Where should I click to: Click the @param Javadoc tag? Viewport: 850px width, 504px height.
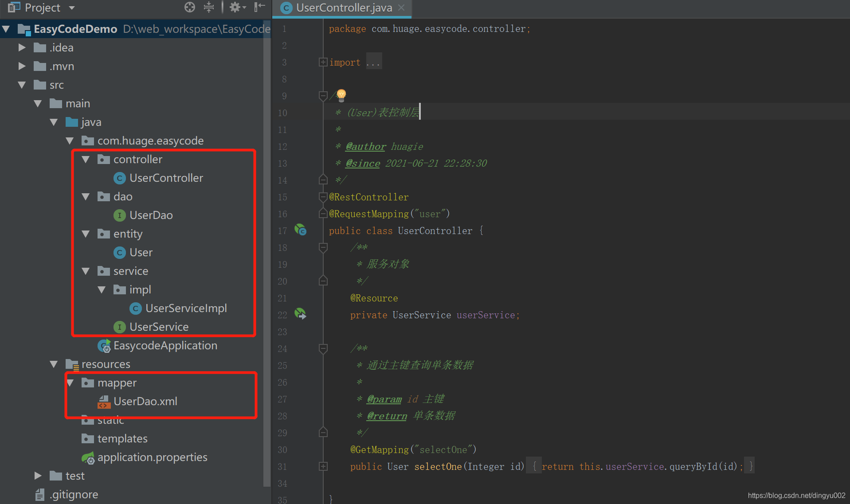coord(384,399)
